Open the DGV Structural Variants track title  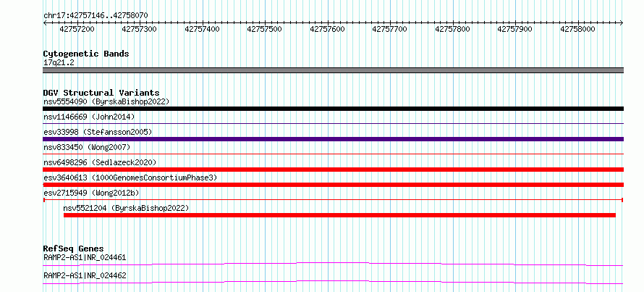pyautogui.click(x=101, y=93)
